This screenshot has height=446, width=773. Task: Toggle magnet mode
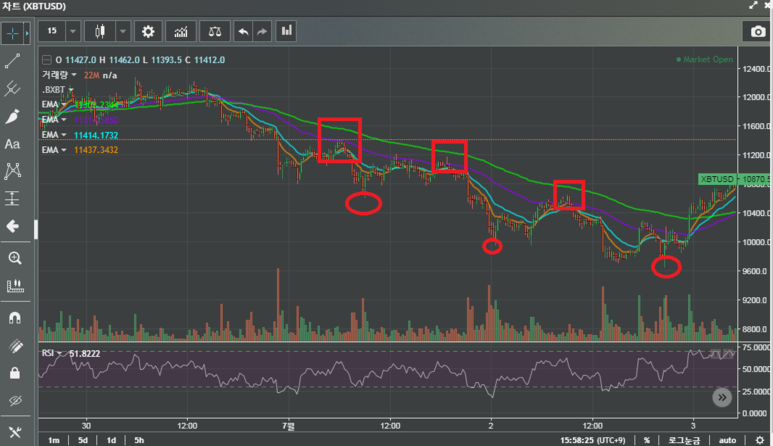[14, 318]
